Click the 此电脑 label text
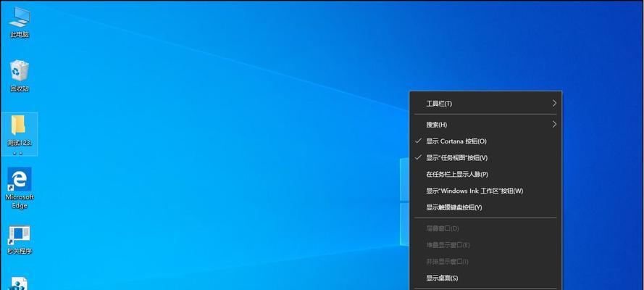Image resolution: width=644 pixels, height=290 pixels. pyautogui.click(x=20, y=35)
